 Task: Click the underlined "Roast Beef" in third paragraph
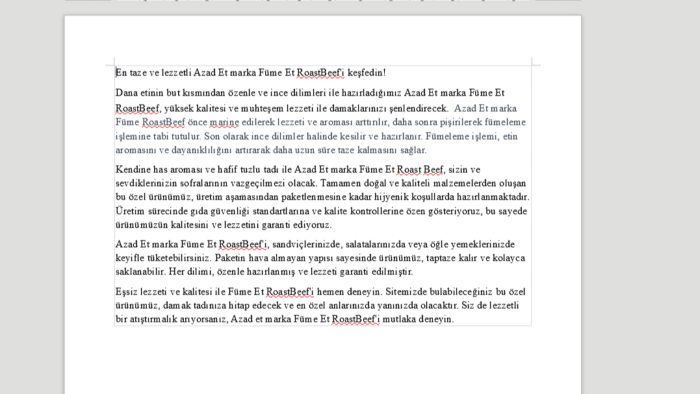pos(420,170)
